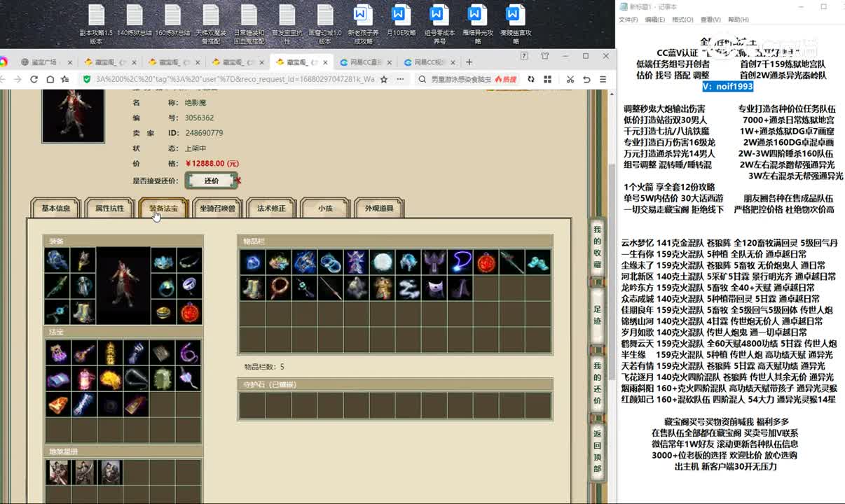Open a new browser tab with plus
845x504 pixels.
469,62
